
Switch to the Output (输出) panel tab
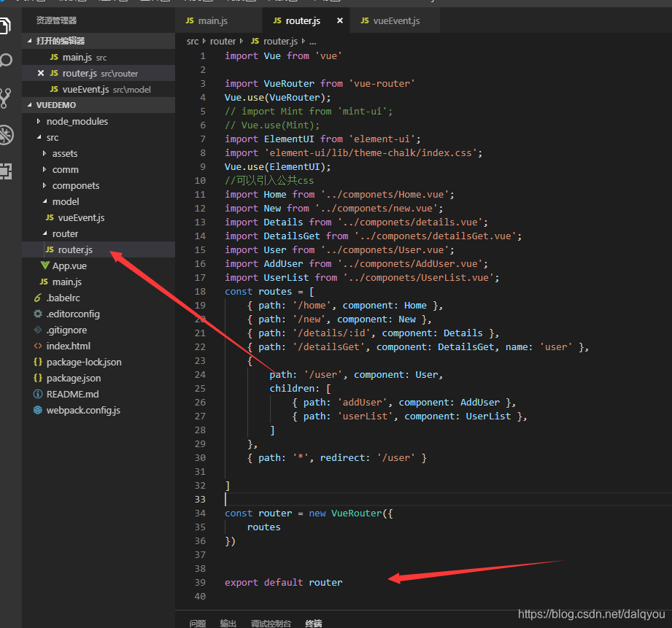coord(228,624)
